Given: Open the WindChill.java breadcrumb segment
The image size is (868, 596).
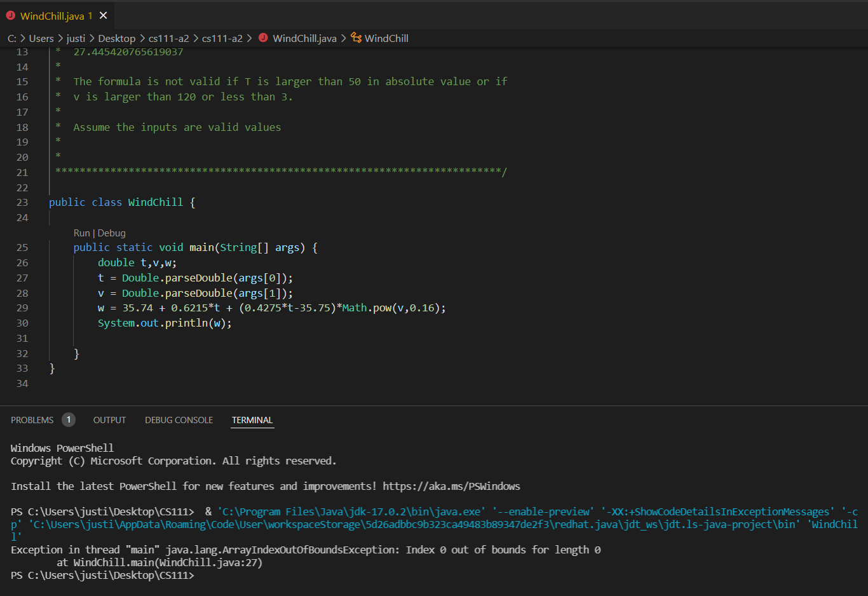Looking at the screenshot, I should point(304,38).
